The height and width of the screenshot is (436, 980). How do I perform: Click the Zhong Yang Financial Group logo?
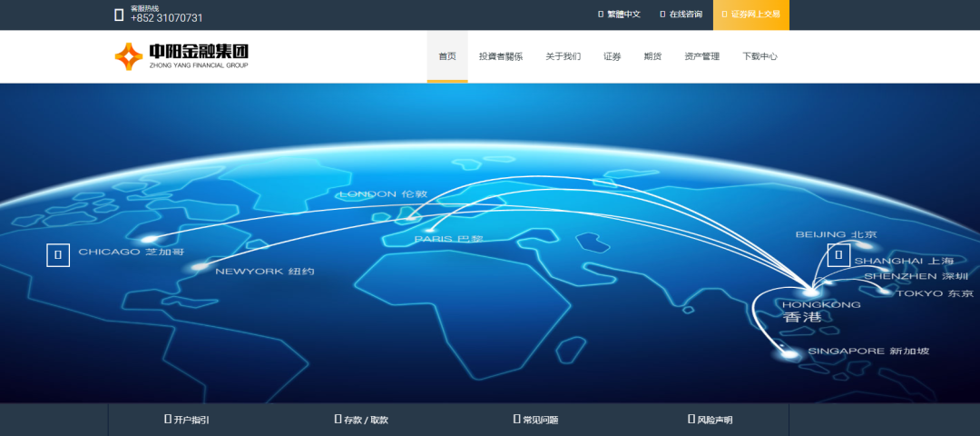181,56
